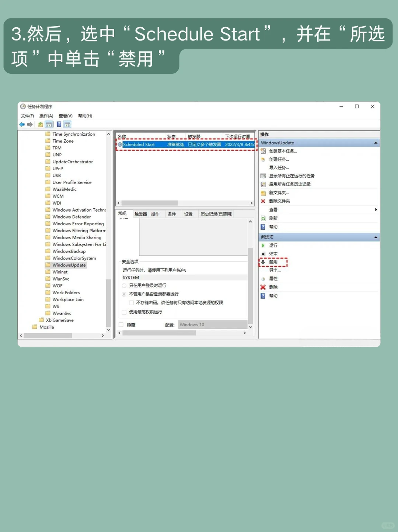Toggle 使用最高权限运行 checkbox
This screenshot has width=398, height=532.
[x=124, y=312]
